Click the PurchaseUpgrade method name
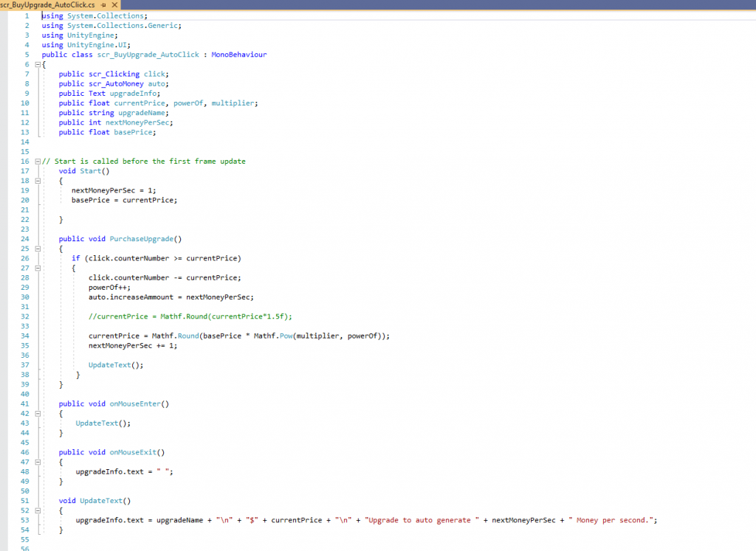756x551 pixels. point(143,239)
